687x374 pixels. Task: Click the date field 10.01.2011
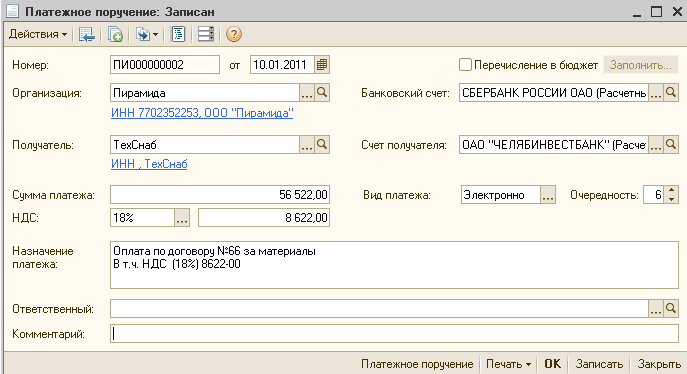click(282, 65)
